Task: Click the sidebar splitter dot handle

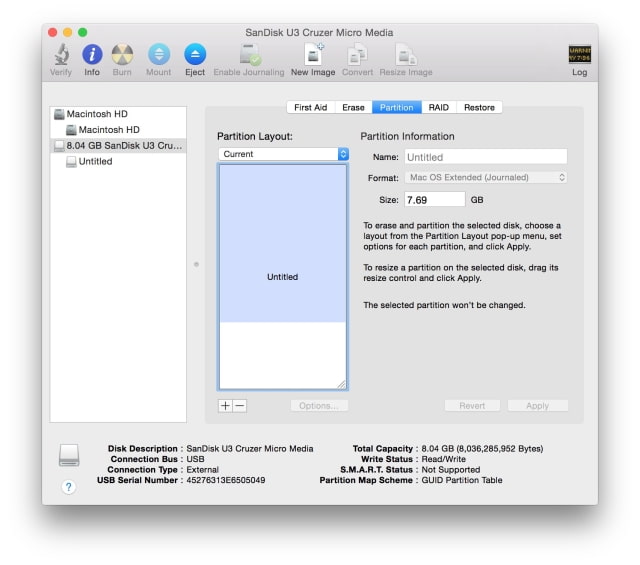Action: (x=196, y=265)
